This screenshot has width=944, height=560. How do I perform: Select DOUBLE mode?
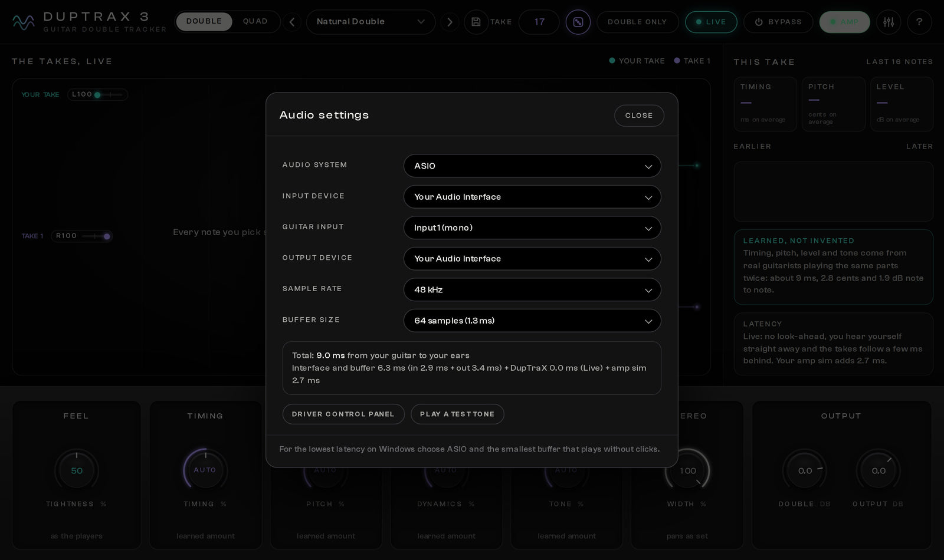coord(204,21)
